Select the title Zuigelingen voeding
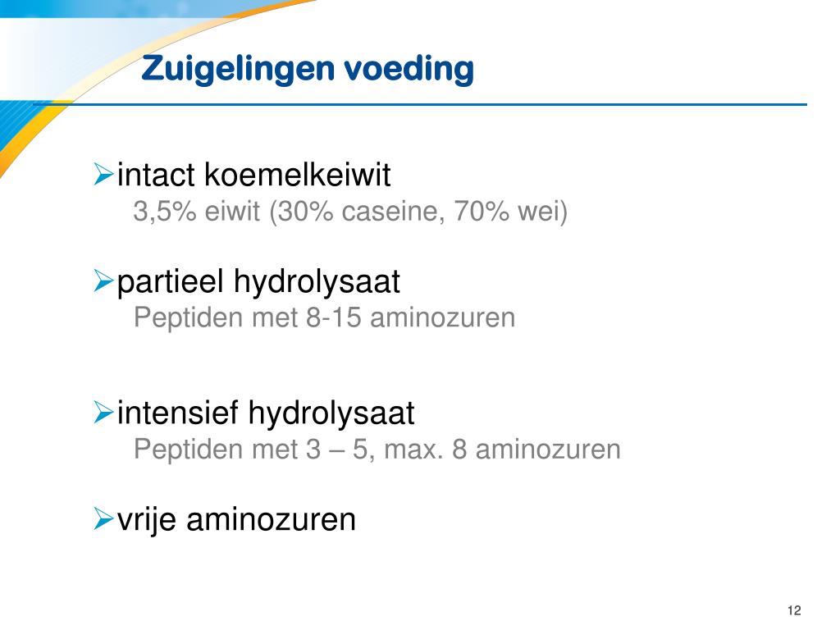 (308, 70)
